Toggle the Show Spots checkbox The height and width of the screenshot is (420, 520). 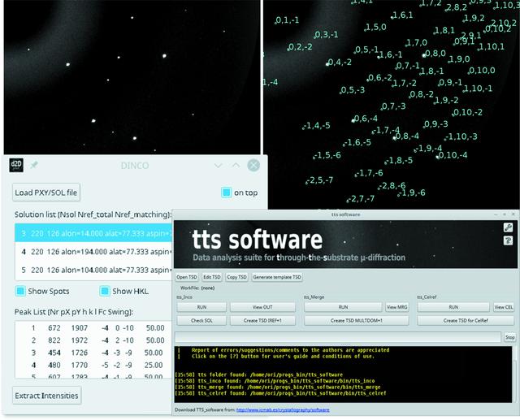[20, 291]
